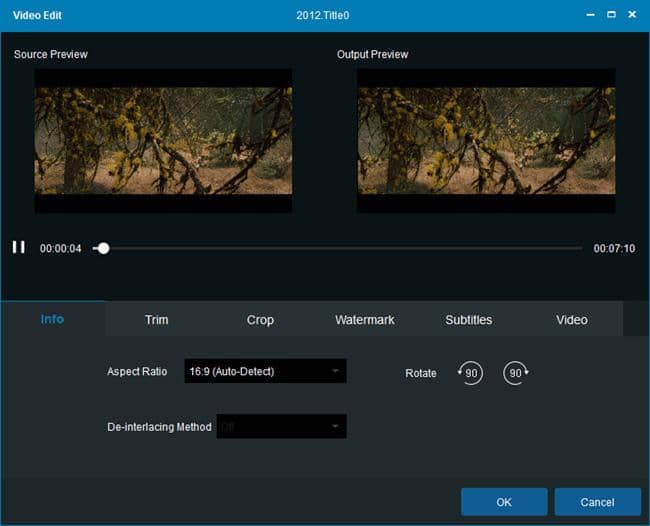
Task: Switch to the Trim tab
Action: [x=156, y=320]
